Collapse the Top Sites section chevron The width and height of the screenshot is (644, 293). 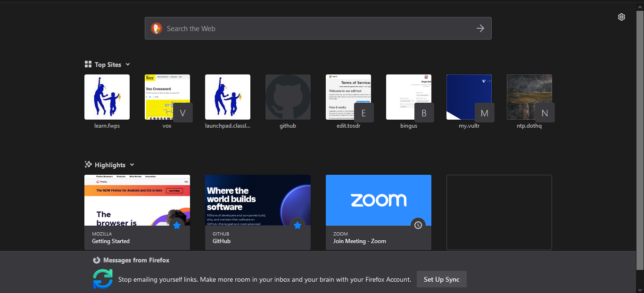click(x=128, y=65)
